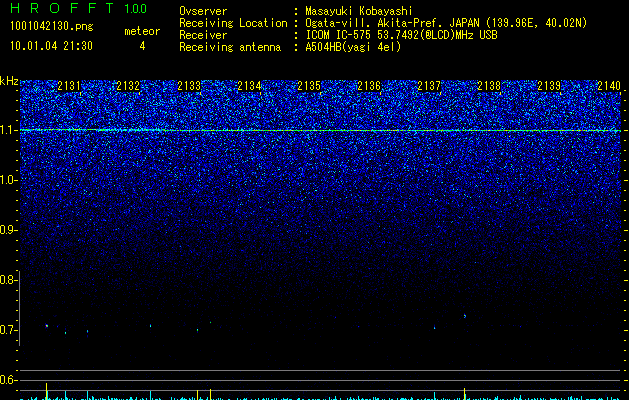Image resolution: width=629 pixels, height=400 pixels.
Task: Click the 2132 time marker
Action: click(x=128, y=86)
